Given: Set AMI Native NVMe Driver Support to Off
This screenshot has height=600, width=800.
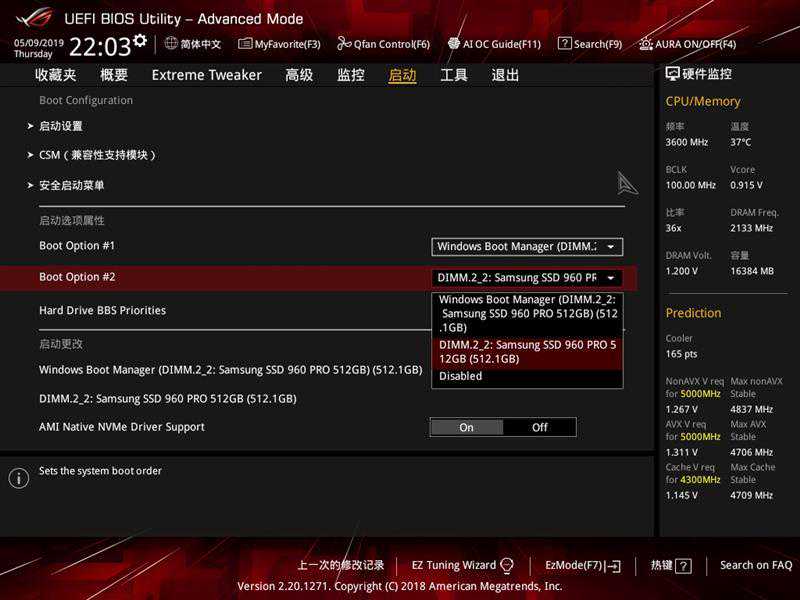Looking at the screenshot, I should click(540, 427).
